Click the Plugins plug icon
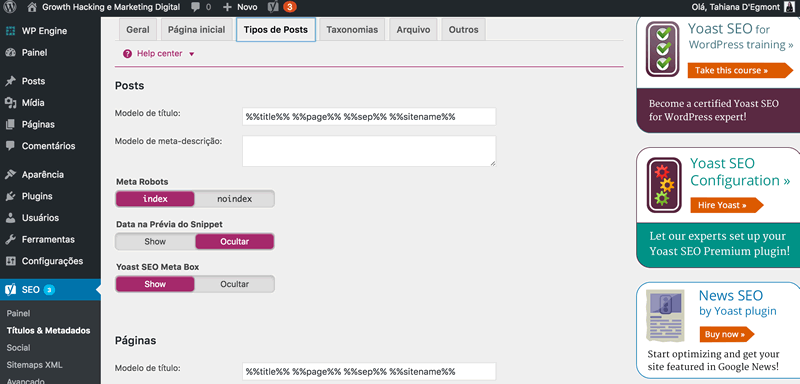 pos(10,196)
